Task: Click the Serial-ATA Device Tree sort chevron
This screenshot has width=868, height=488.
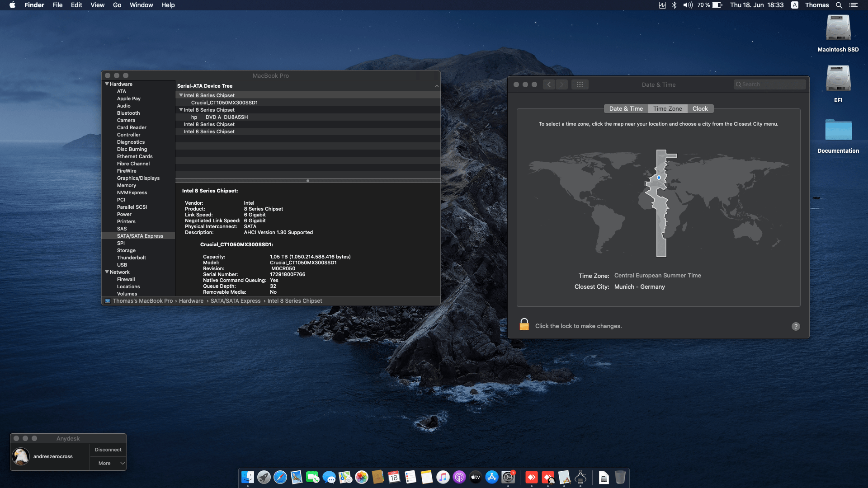Action: (437, 86)
